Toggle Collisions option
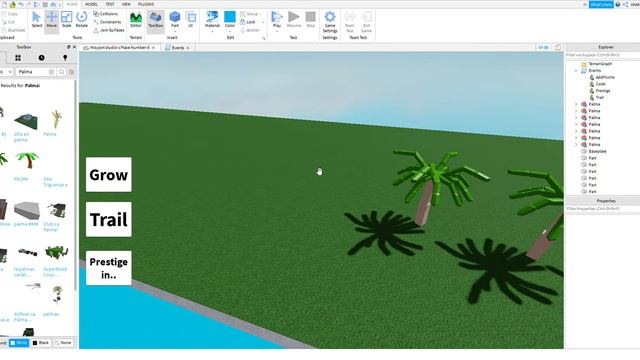The image size is (640, 360). [x=105, y=14]
